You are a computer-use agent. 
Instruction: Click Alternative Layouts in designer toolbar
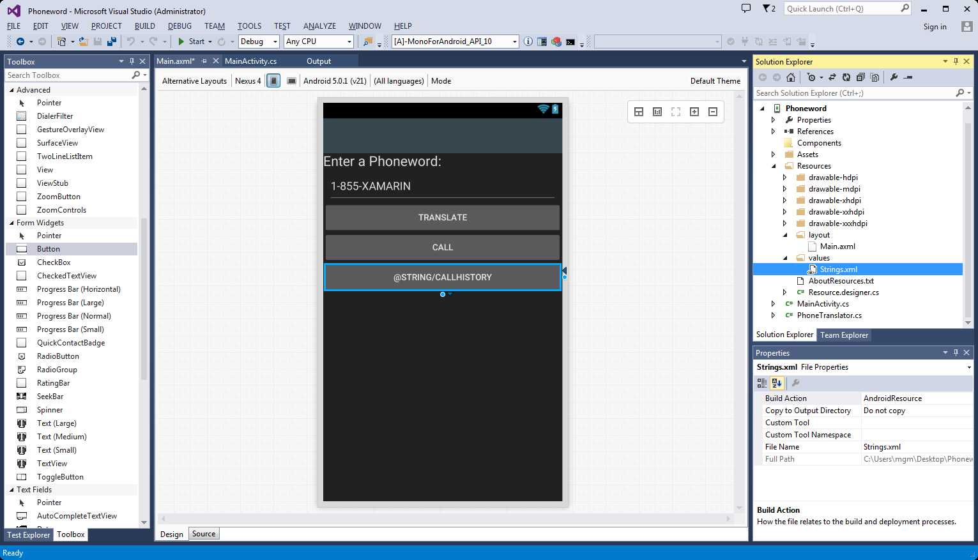click(194, 81)
